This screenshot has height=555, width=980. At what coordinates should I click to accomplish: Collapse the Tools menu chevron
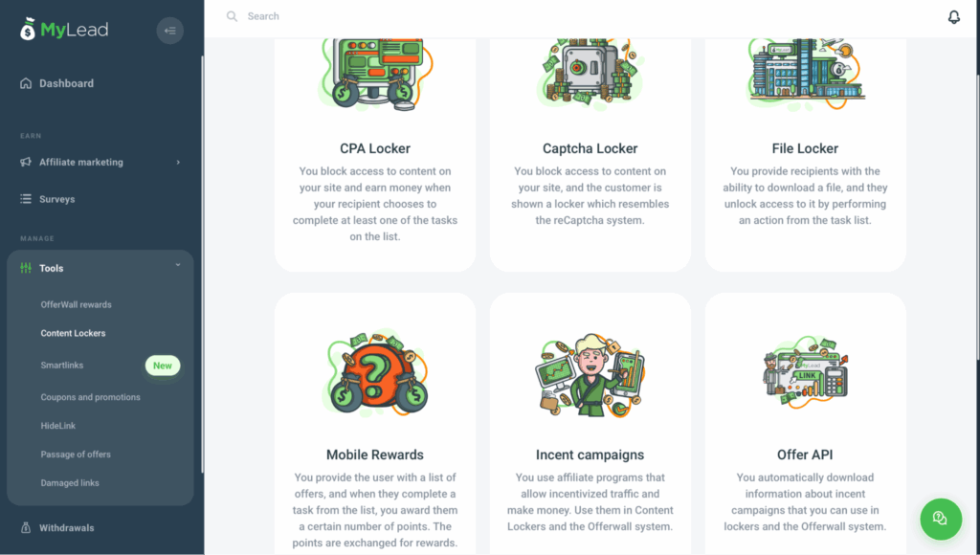pyautogui.click(x=178, y=265)
